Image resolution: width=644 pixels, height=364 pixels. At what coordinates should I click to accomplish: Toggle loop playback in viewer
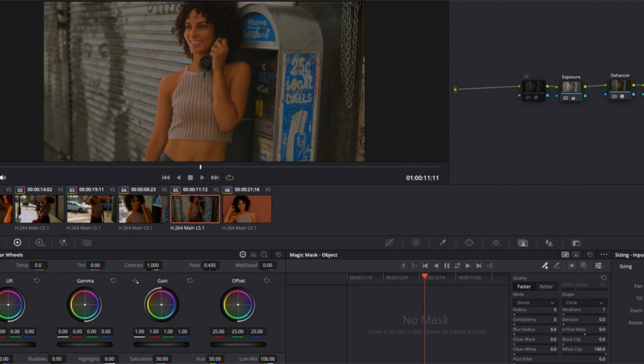coord(229,178)
